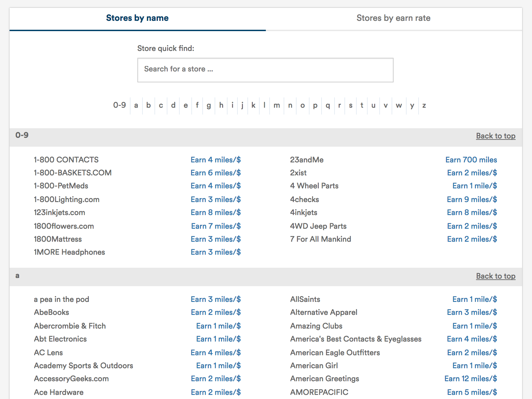Jump to letter k in alphabet index
The image size is (532, 399).
pos(253,105)
